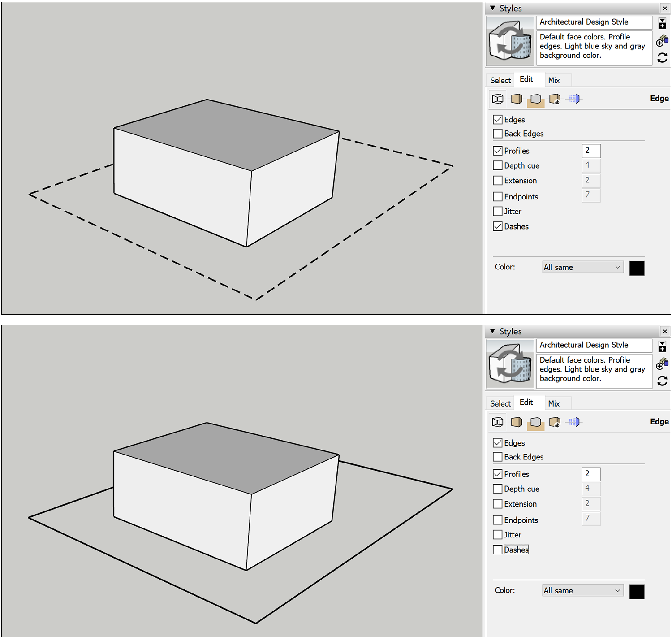Show secondary selection pane in upper Styles panel
The height and width of the screenshot is (641, 672).
coord(662,23)
